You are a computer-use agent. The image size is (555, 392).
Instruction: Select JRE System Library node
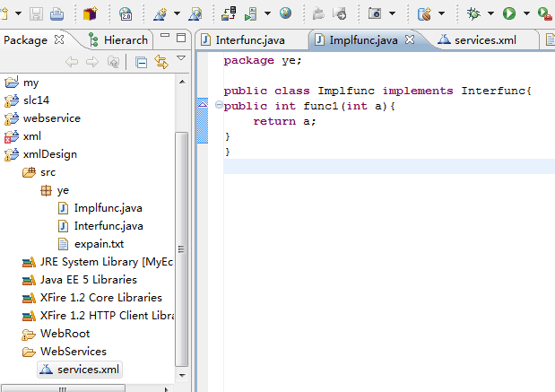98,262
